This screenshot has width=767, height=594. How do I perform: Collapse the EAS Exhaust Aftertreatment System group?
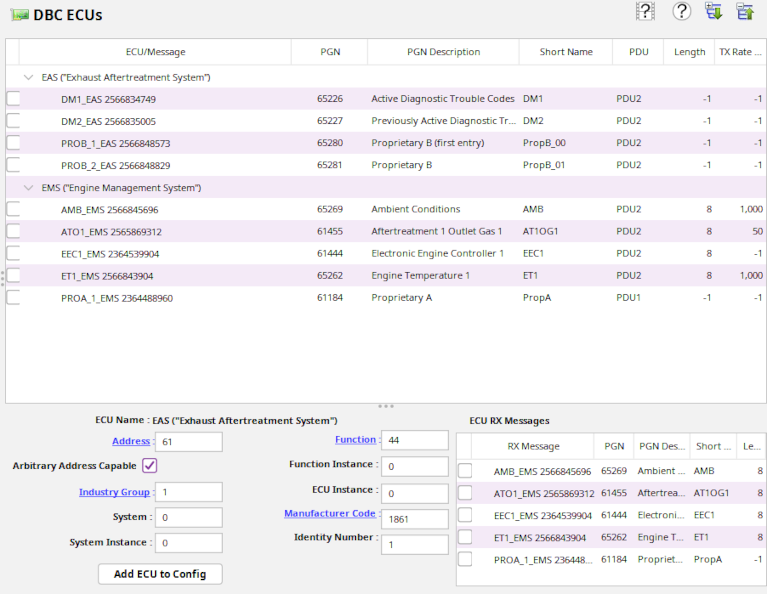point(27,77)
